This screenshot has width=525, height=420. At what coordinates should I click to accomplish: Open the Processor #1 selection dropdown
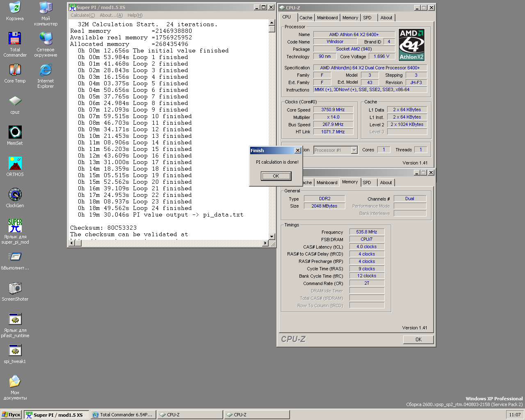coord(336,150)
